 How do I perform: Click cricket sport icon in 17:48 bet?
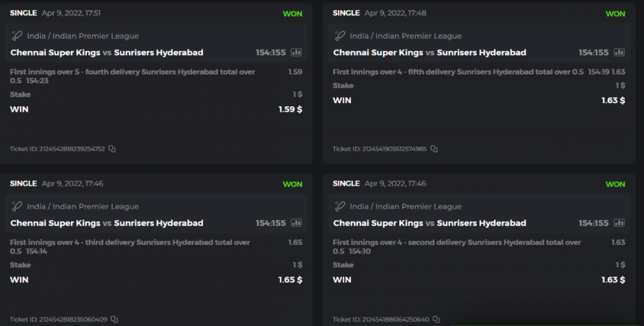(x=339, y=36)
